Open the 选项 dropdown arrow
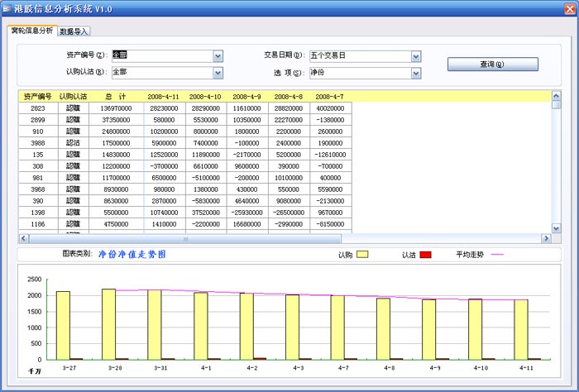 click(x=416, y=73)
